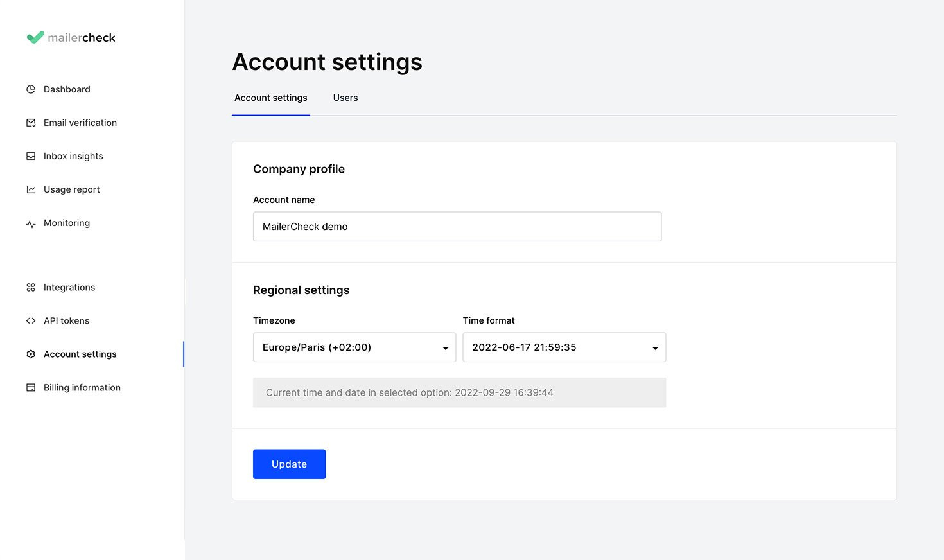Navigate to Usage report

(72, 189)
